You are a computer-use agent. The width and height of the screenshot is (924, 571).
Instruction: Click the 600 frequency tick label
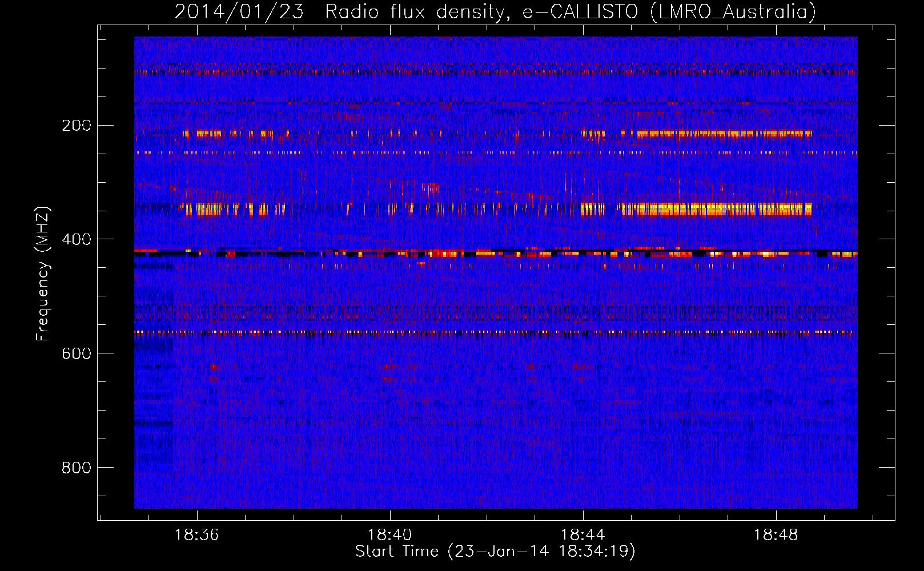click(x=77, y=354)
